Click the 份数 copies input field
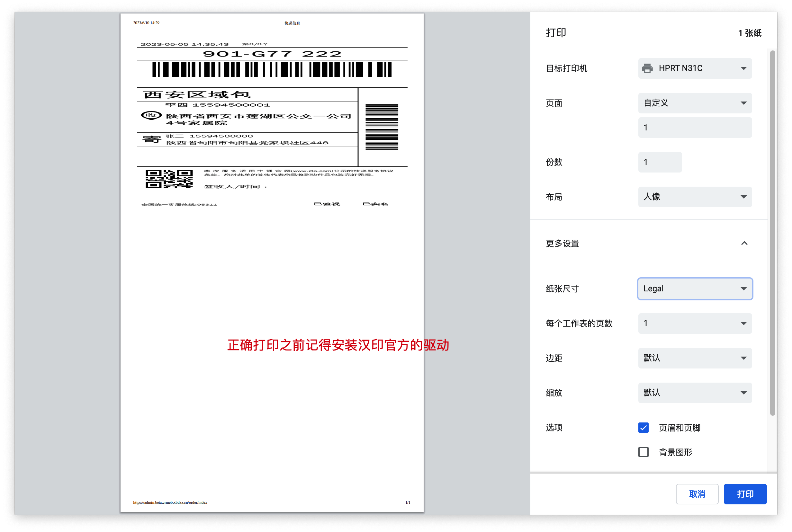Screen dimensions: 792x532 pyautogui.click(x=660, y=162)
